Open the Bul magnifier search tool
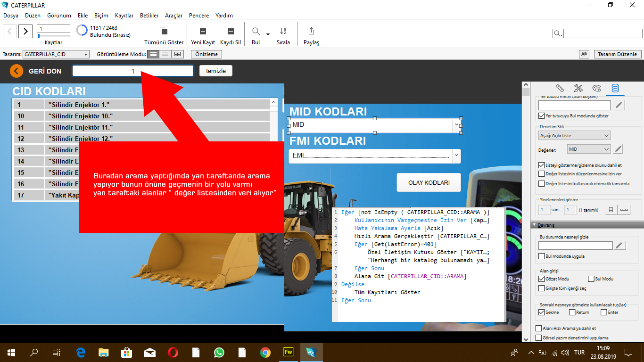The image size is (644, 362). 256,31
